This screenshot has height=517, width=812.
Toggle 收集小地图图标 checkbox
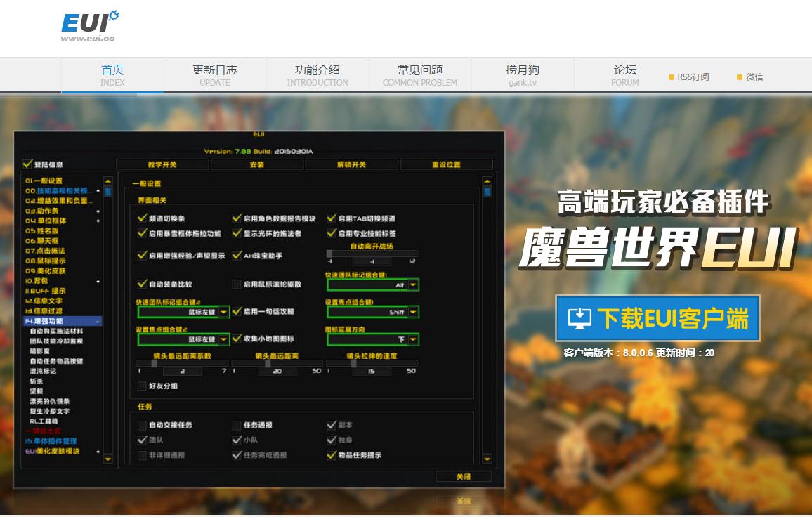coord(237,339)
